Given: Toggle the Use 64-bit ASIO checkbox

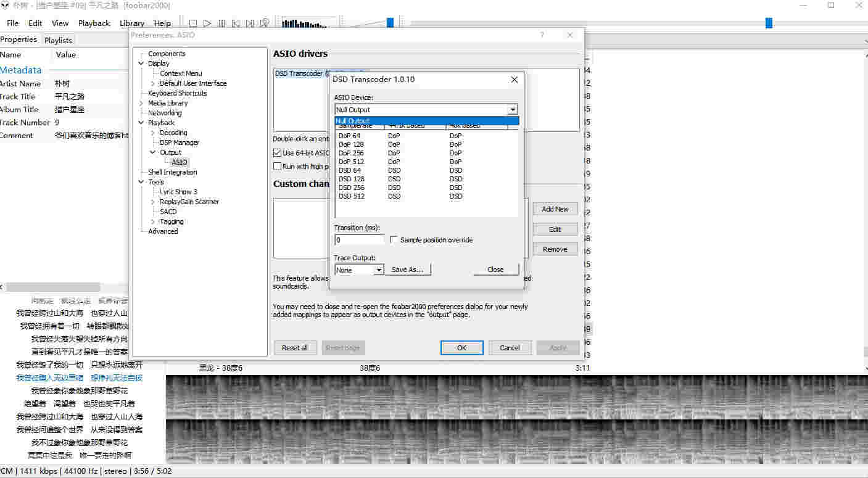Looking at the screenshot, I should 278,153.
